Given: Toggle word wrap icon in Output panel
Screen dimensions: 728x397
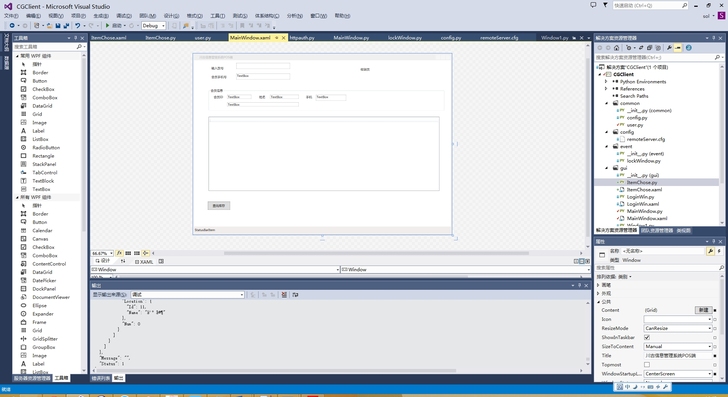Looking at the screenshot, I should [x=295, y=295].
